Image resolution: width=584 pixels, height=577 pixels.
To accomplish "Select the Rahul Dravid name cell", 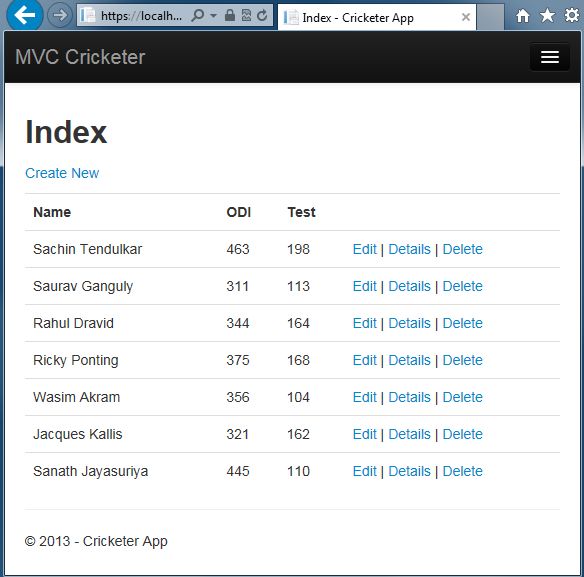I will tap(73, 323).
